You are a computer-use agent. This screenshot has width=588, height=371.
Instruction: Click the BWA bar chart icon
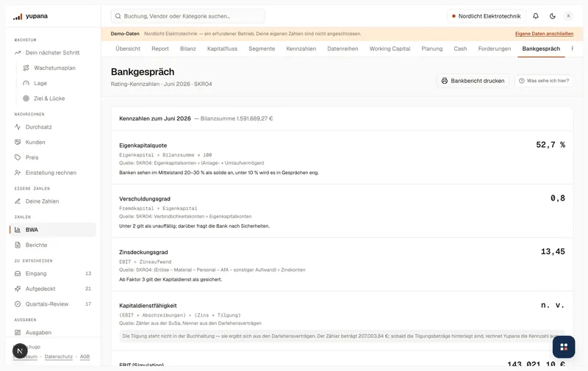point(18,230)
